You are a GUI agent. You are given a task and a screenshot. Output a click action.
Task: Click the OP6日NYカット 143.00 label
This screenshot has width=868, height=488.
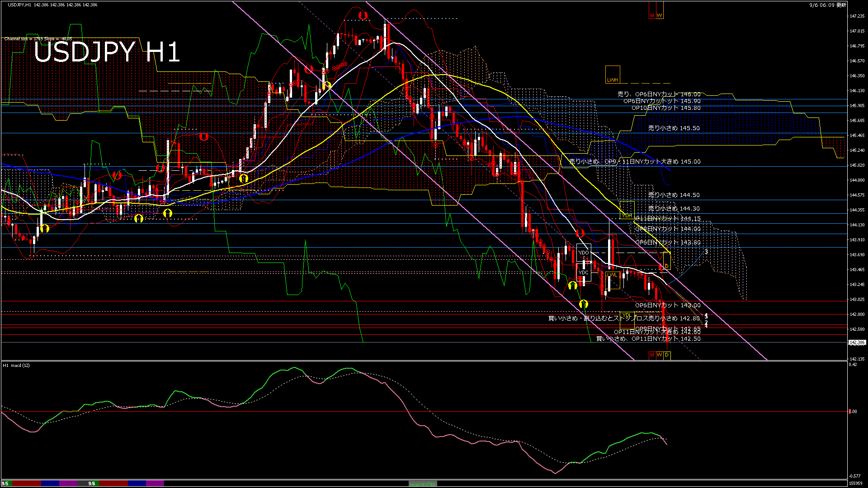click(x=668, y=305)
